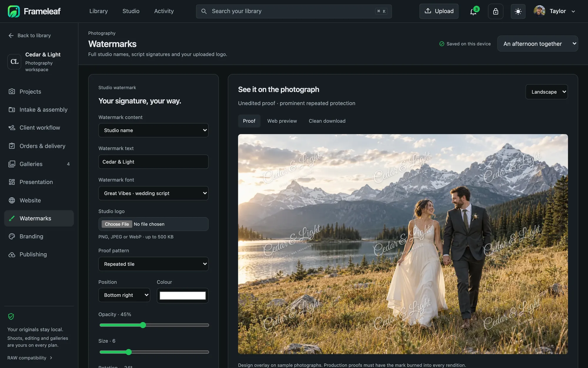Toggle light theme sun icon
Image resolution: width=588 pixels, height=368 pixels.
(518, 11)
